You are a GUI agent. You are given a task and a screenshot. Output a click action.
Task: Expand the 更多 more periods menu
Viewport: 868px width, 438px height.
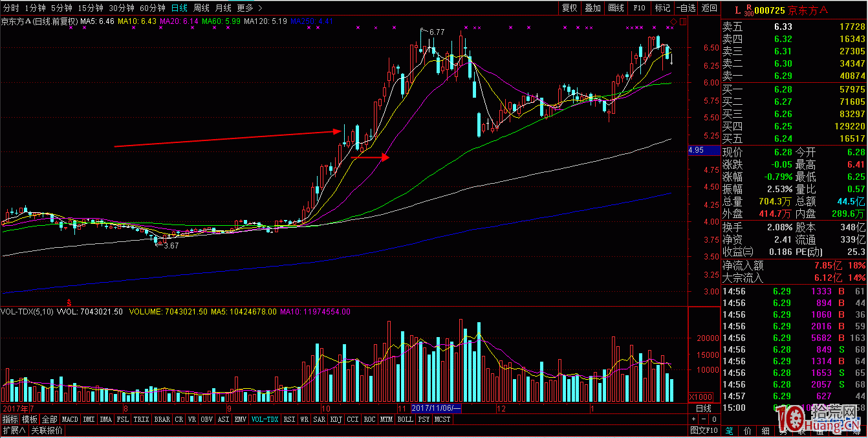pos(249,8)
